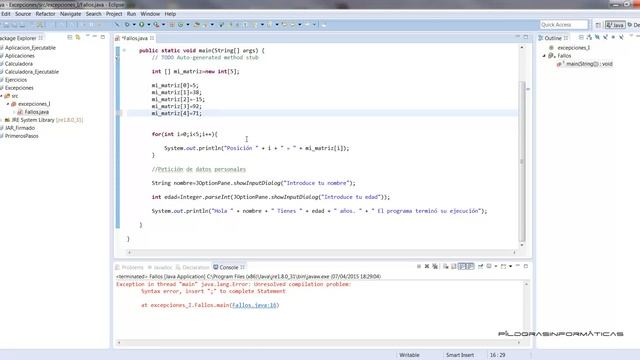Viewport: 640px width, 360px height.
Task: Toggle Link with Editor in Package Explorer
Action: tap(77, 37)
